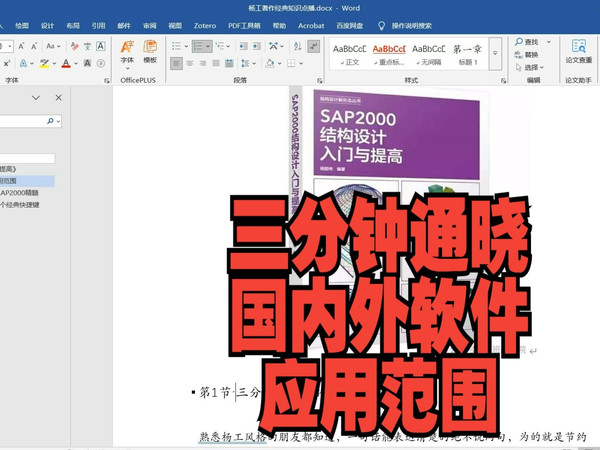This screenshot has width=600, height=450.
Task: Toggle Character Shading icon
Action: point(88,63)
